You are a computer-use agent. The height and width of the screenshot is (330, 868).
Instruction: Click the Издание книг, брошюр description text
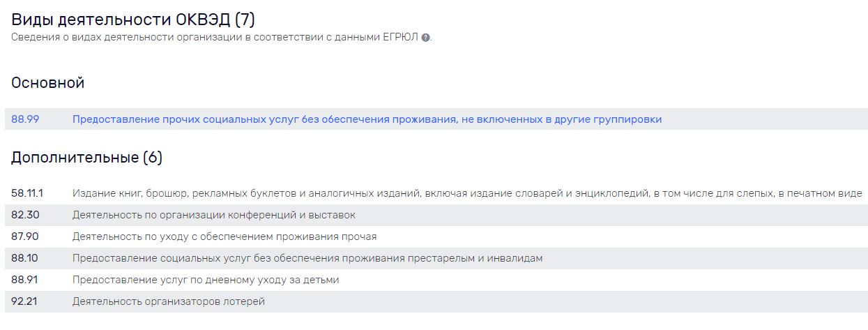pos(467,193)
